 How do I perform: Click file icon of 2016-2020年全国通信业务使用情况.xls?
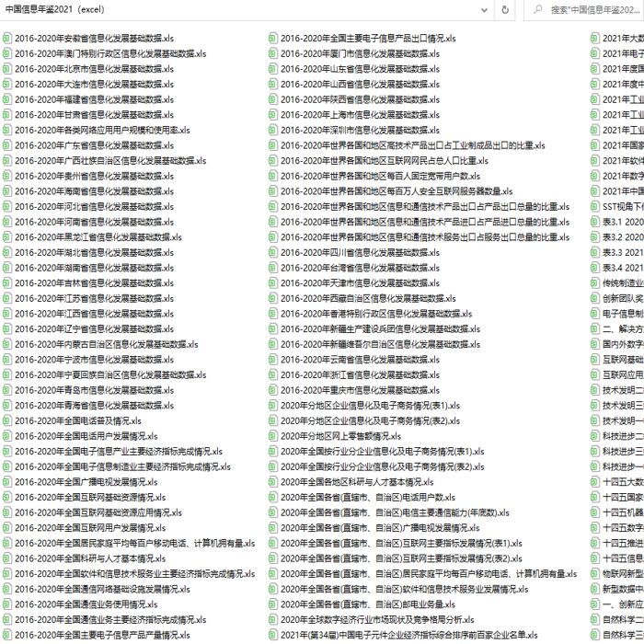pyautogui.click(x=7, y=604)
